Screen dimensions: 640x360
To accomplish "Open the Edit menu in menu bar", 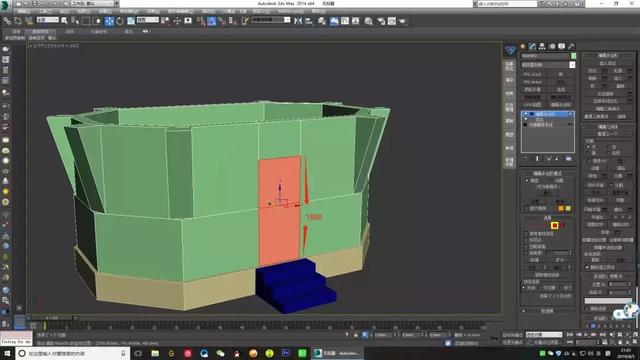I will [x=23, y=11].
